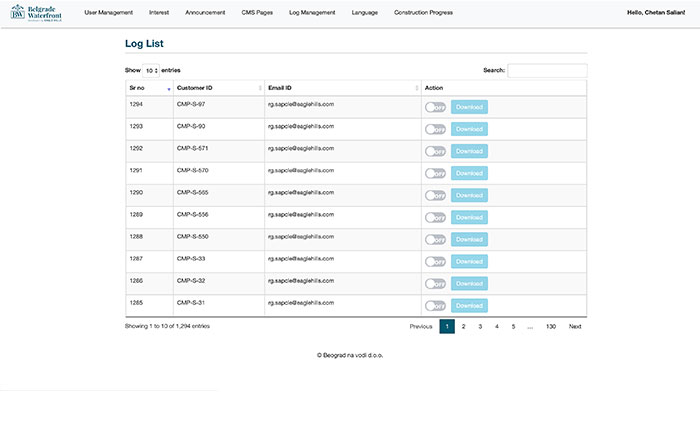Toggle the switch for row 1285
Viewport: 700px width, 435px height.
coord(435,306)
